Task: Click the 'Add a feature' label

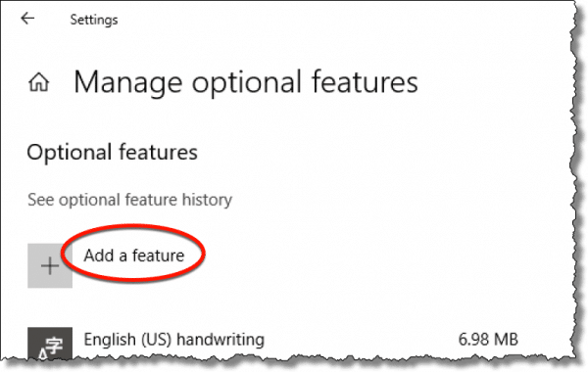Action: tap(134, 256)
